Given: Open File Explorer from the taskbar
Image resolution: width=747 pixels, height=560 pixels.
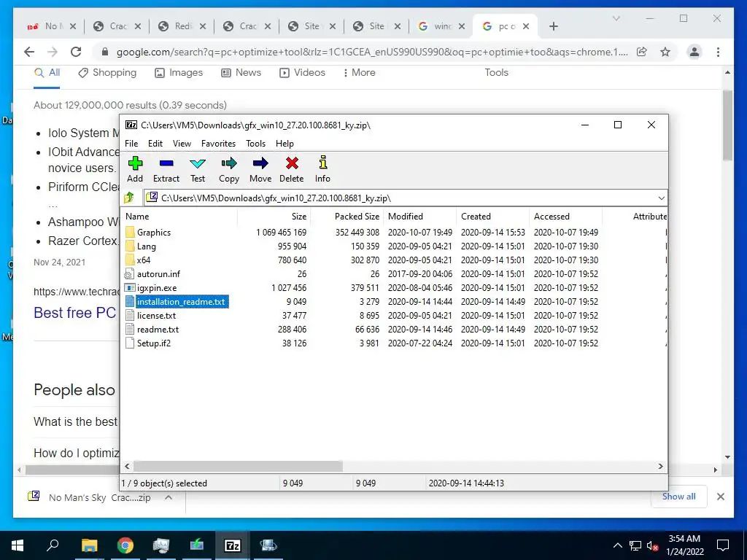Looking at the screenshot, I should coord(89,545).
